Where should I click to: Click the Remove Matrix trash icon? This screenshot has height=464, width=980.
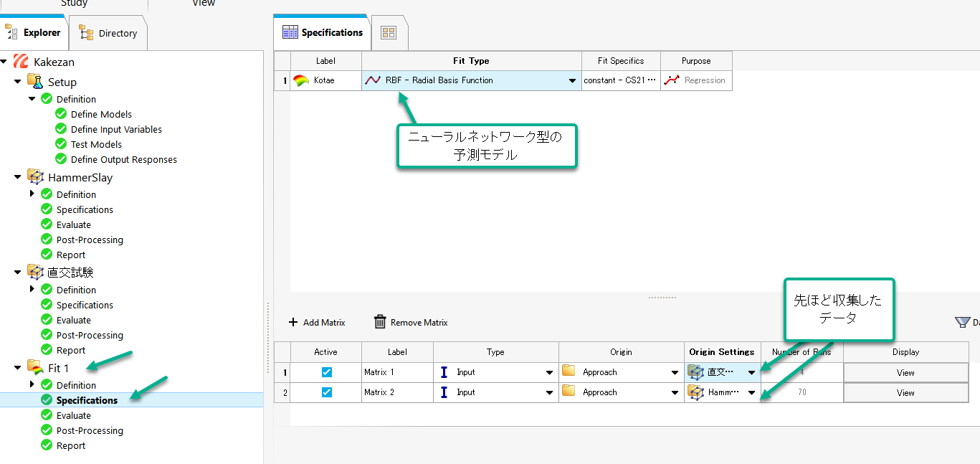coord(380,322)
